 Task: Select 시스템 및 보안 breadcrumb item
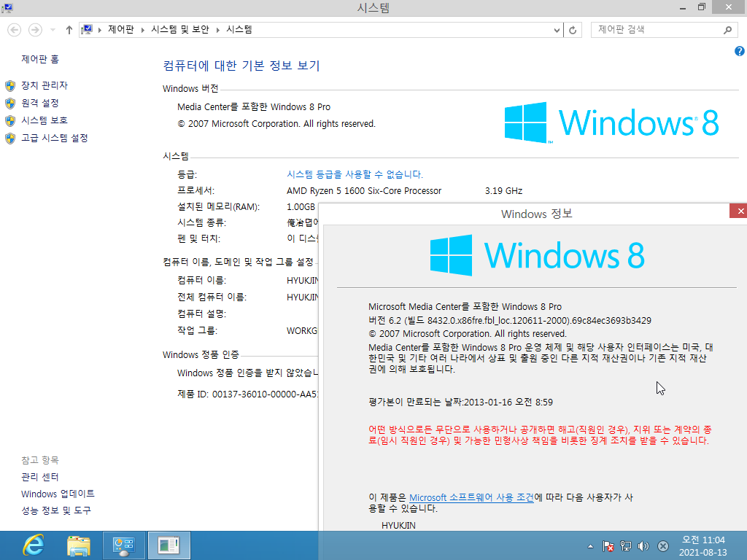(x=180, y=29)
